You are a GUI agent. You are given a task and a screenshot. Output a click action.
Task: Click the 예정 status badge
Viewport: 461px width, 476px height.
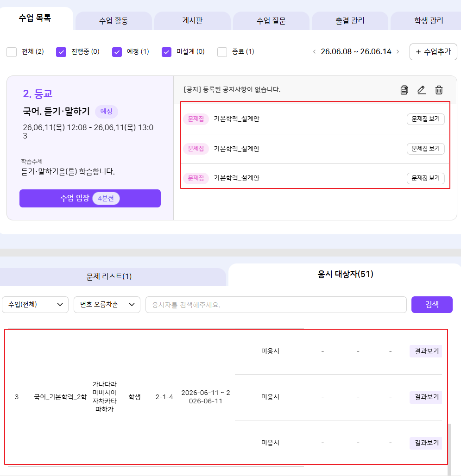coord(106,112)
